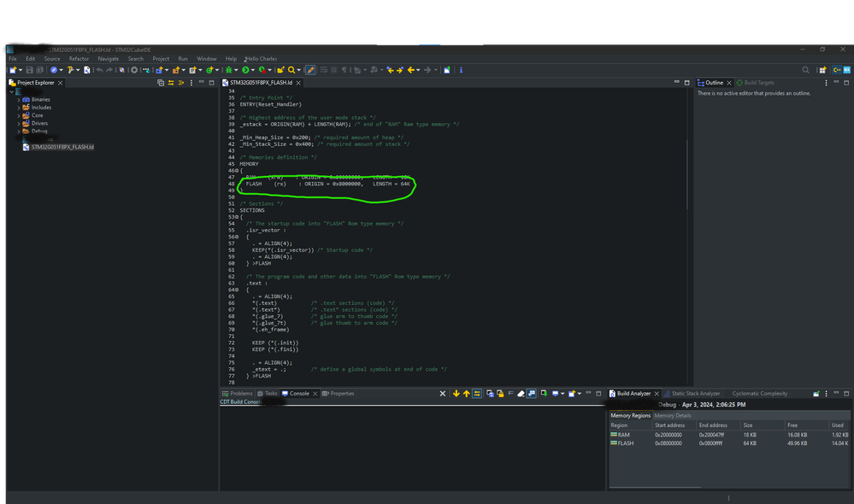Toggle the Scroll Lock button in Console
Viewport: 854px width, 504px height.
[x=500, y=393]
